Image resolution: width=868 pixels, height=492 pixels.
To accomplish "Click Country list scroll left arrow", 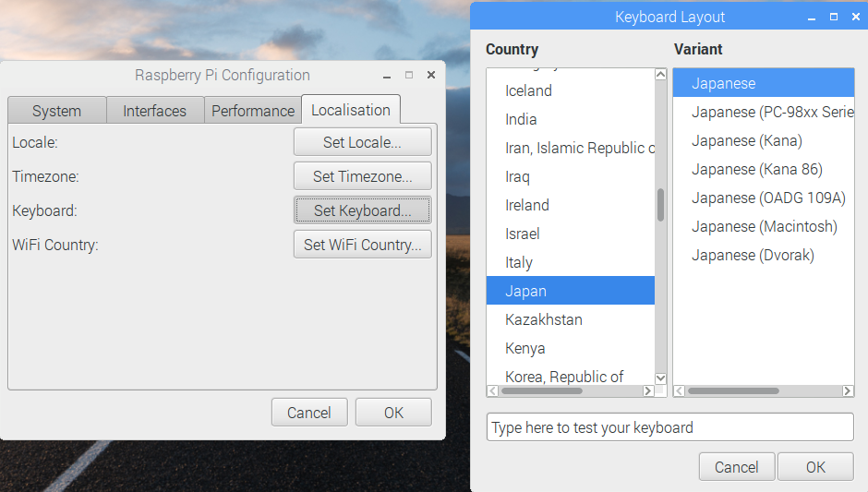I will (492, 390).
